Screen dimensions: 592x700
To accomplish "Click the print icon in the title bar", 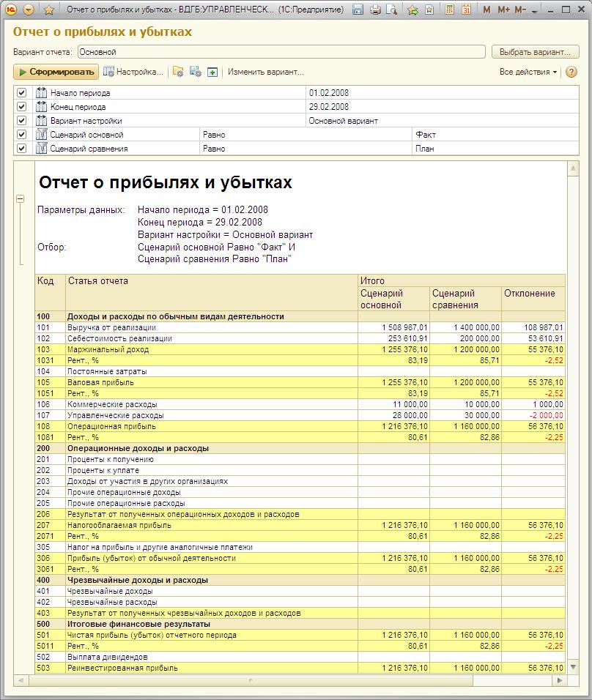I will (374, 7).
